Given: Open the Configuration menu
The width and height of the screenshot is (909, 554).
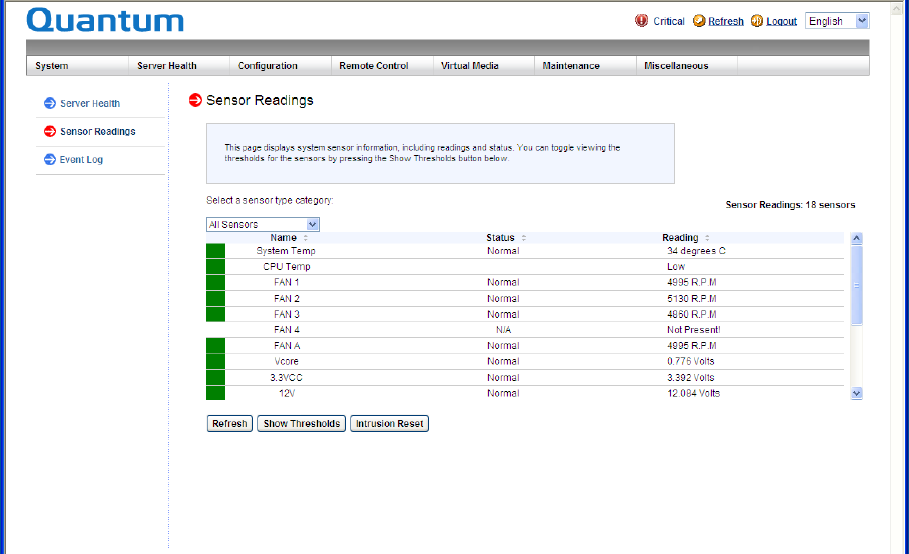Looking at the screenshot, I should (x=268, y=66).
